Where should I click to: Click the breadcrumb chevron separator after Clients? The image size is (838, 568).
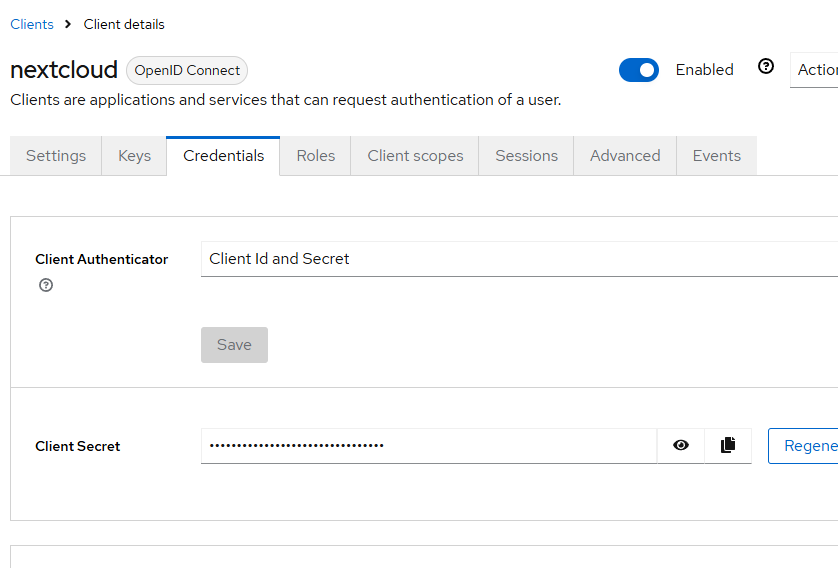68,25
